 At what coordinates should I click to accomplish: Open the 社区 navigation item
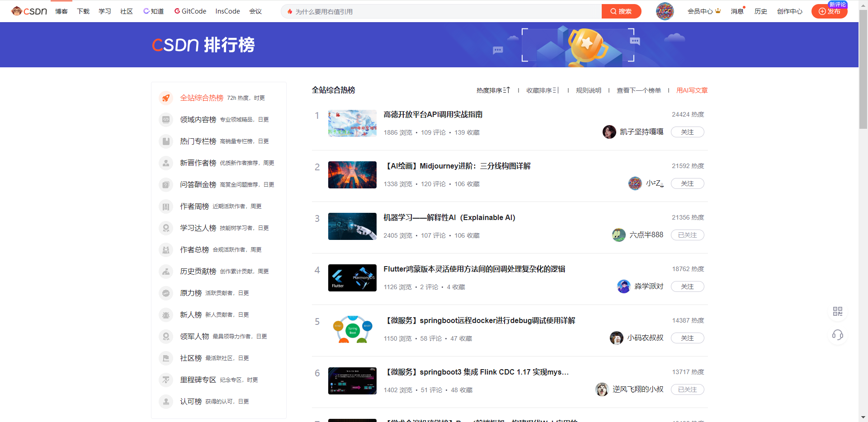[127, 11]
